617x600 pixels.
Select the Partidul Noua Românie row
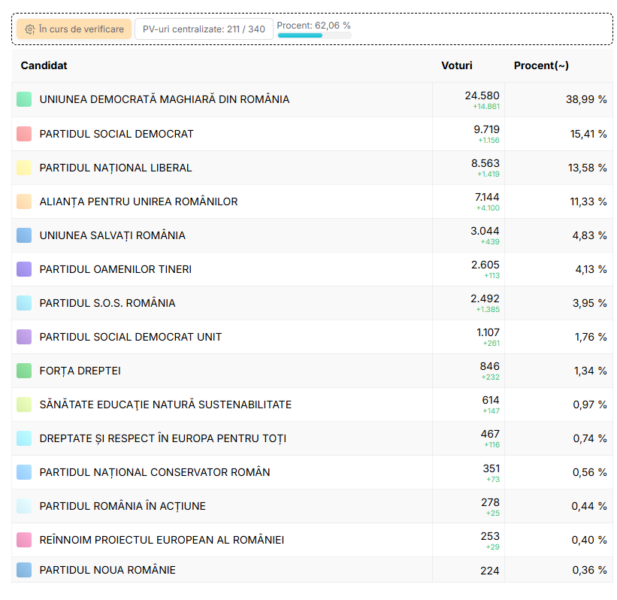[107, 570]
